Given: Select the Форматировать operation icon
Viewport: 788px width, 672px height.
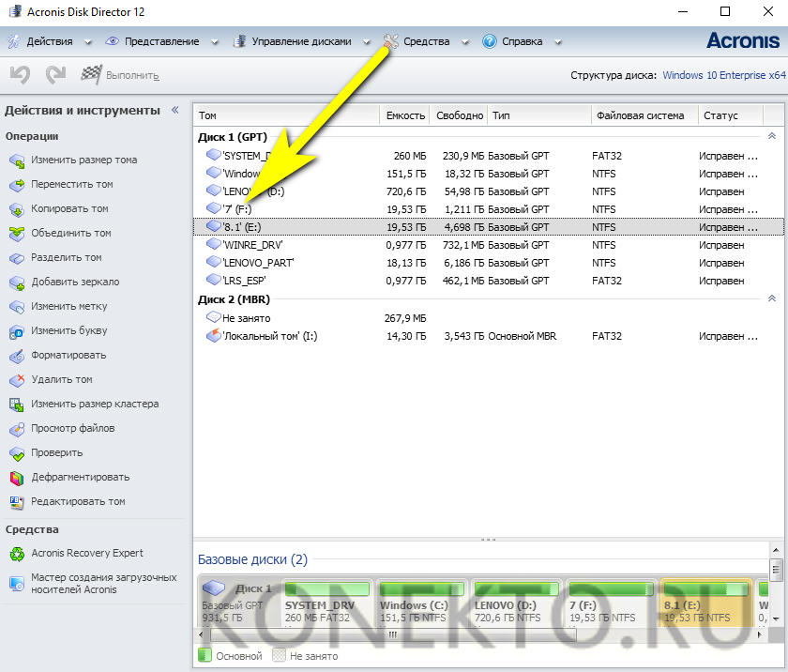Looking at the screenshot, I should tap(17, 356).
